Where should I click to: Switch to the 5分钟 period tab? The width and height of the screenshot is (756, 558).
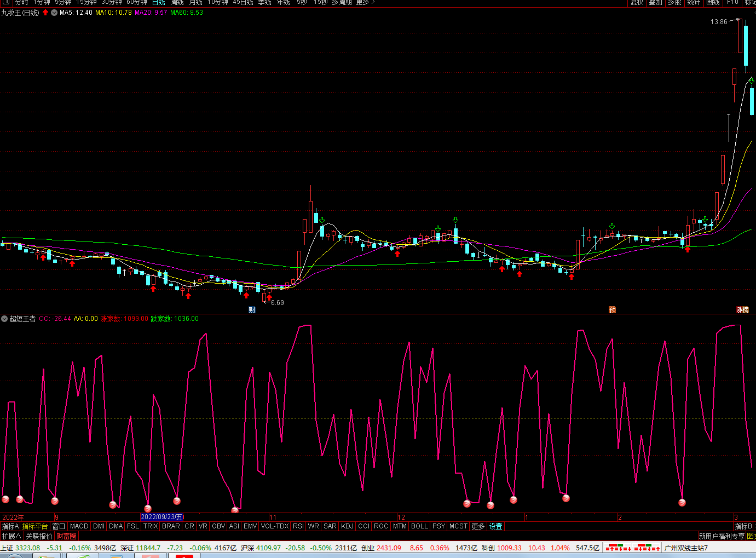coord(64,2)
